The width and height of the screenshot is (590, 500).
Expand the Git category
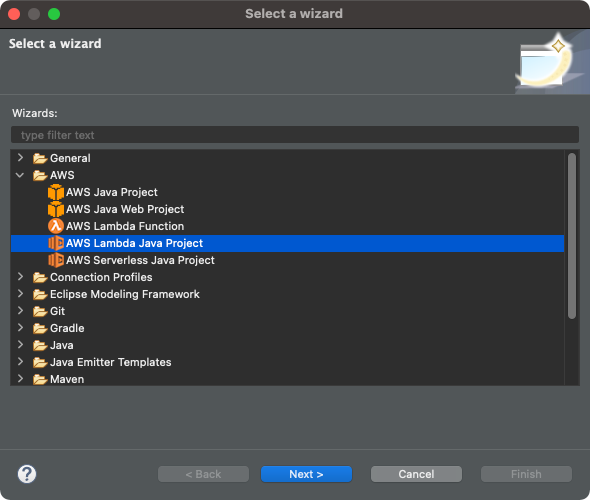[20, 311]
